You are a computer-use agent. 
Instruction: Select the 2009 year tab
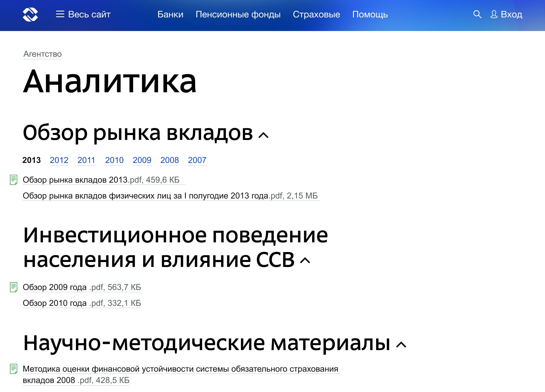point(142,160)
